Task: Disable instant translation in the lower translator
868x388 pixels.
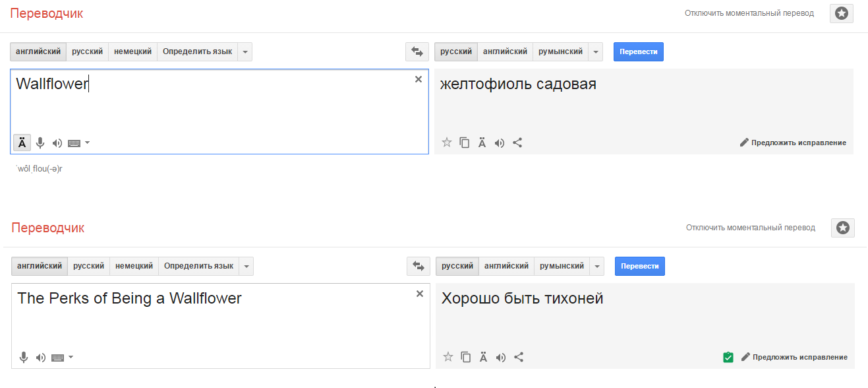Action: (x=750, y=228)
